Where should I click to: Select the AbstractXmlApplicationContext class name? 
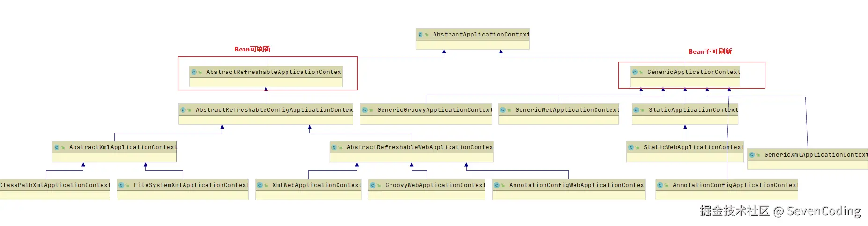123,147
